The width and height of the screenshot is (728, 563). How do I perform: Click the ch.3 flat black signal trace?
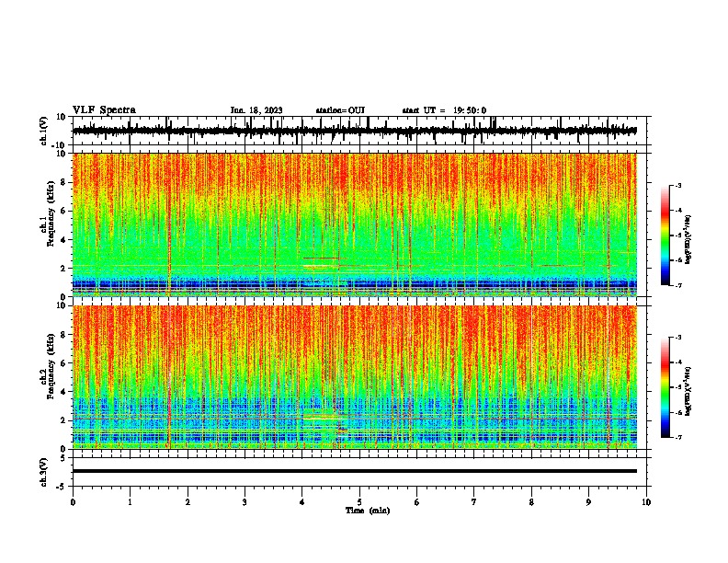[355, 471]
